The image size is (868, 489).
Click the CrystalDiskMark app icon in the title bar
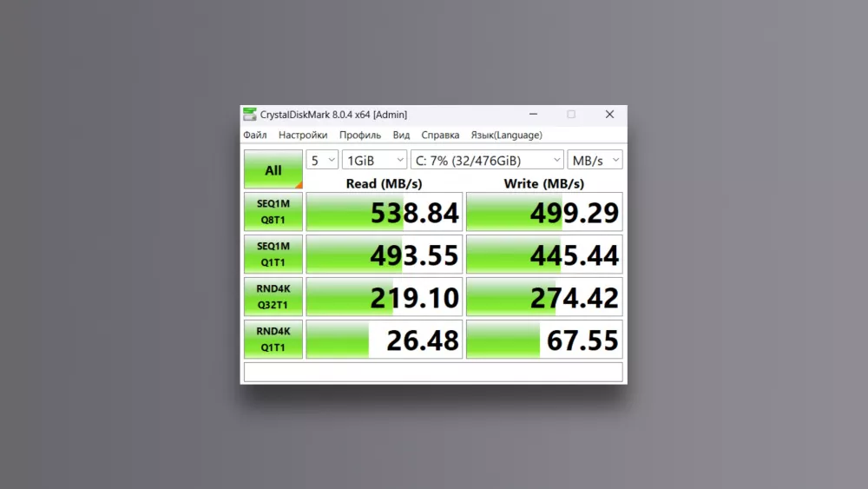tap(250, 115)
